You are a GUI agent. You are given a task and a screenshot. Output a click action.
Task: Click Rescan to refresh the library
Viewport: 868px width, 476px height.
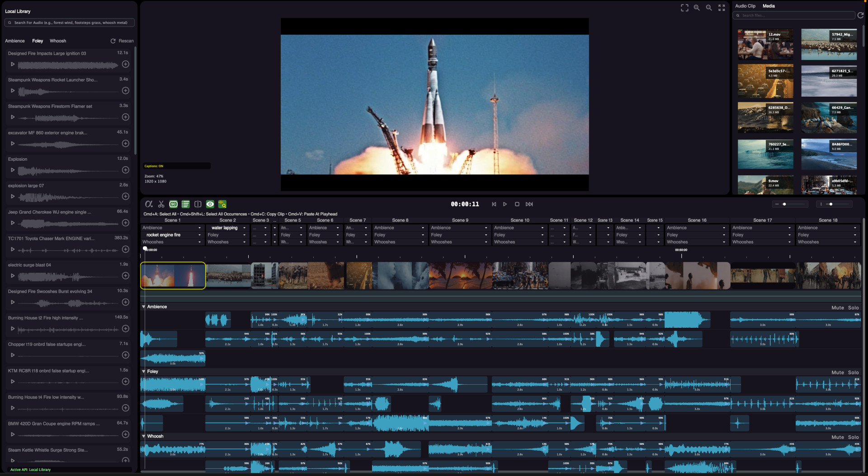click(122, 41)
